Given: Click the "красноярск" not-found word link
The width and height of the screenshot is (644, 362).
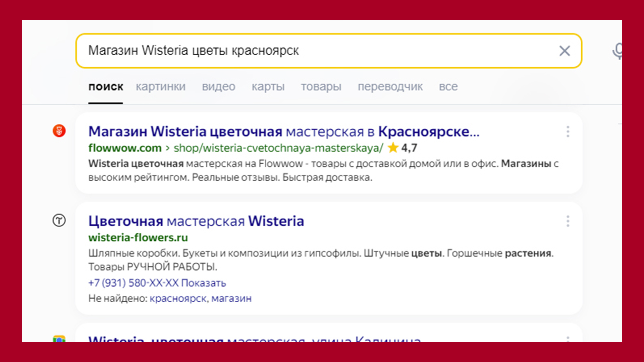Looking at the screenshot, I should [x=179, y=298].
